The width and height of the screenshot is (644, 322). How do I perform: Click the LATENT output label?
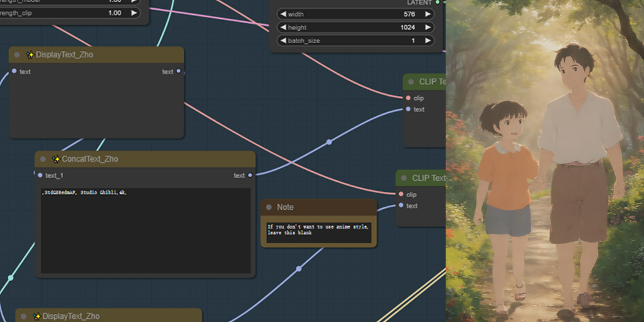coord(419,3)
